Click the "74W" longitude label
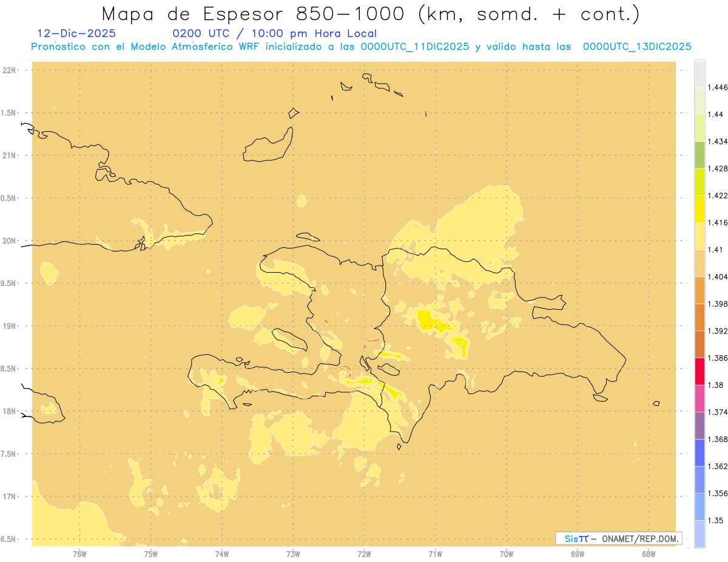Viewport: 728px width, 562px height. [222, 554]
